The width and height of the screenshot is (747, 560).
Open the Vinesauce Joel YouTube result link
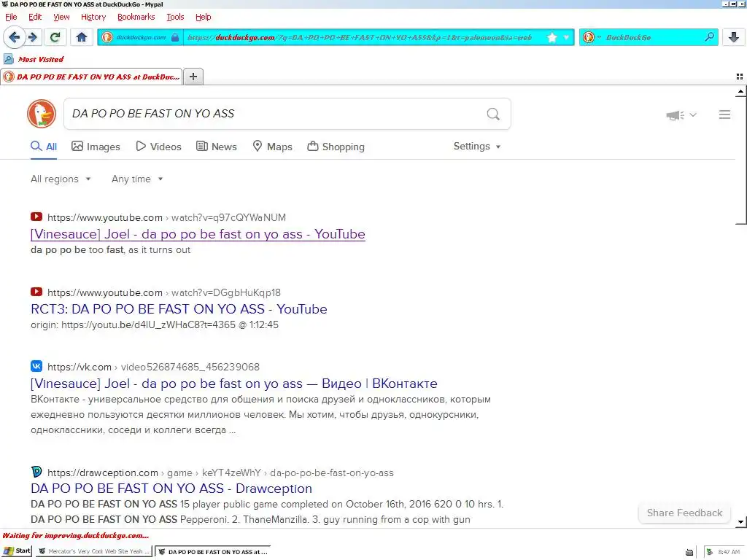coord(198,234)
